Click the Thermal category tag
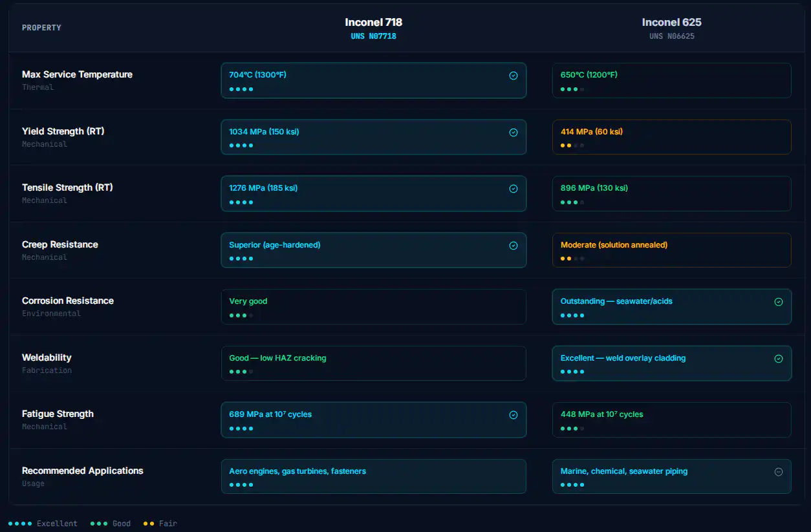The width and height of the screenshot is (811, 532). coord(38,87)
